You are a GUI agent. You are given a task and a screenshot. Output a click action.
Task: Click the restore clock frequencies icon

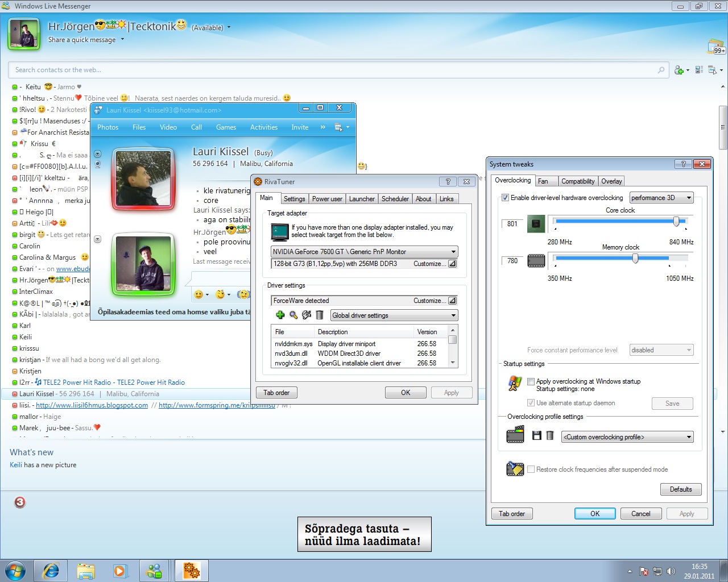515,469
